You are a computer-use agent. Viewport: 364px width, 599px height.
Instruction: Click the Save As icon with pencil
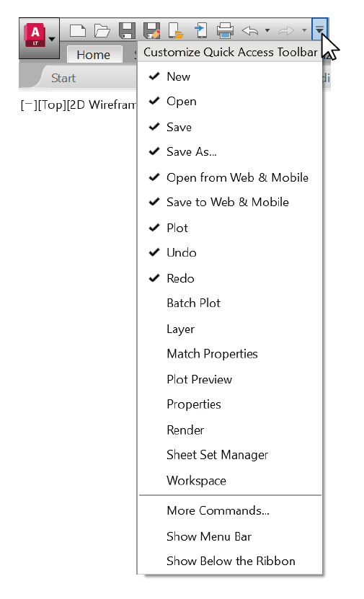151,30
